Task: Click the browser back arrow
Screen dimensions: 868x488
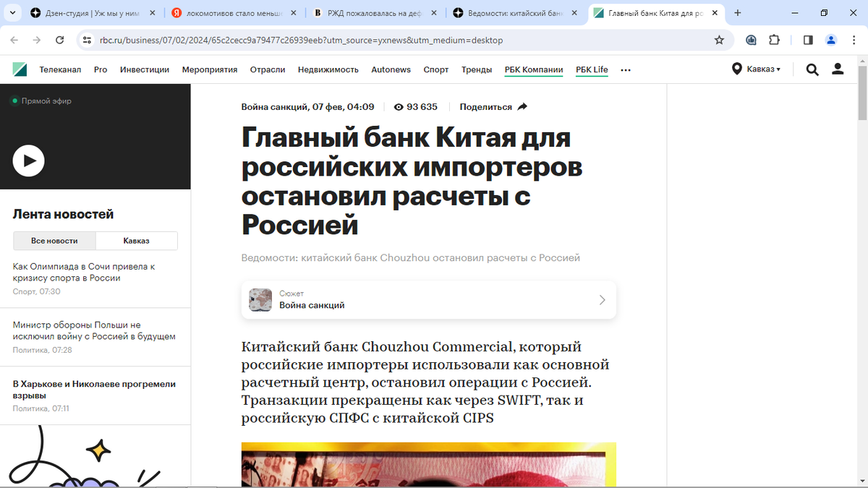Action: coord(14,40)
